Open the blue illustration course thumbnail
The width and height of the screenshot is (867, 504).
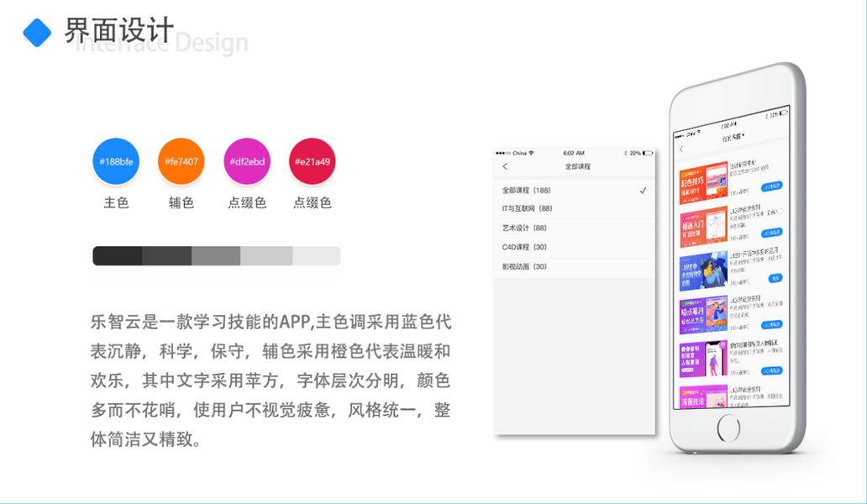click(x=703, y=270)
